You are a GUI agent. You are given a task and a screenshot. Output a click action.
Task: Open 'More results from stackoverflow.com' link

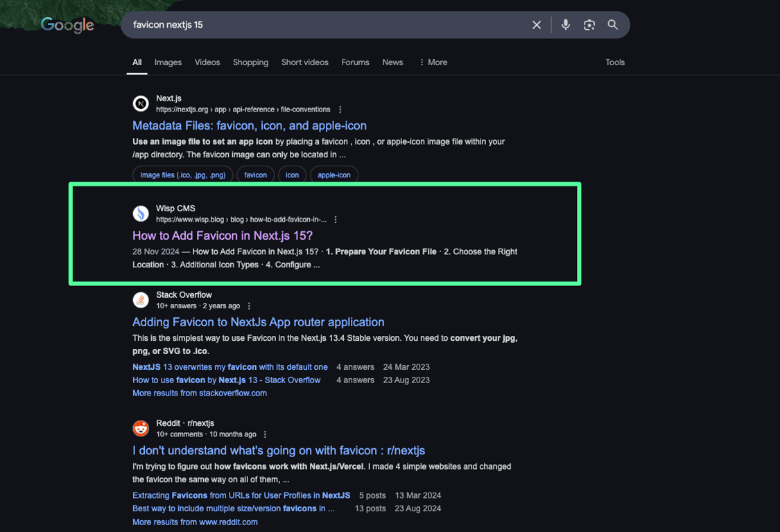[200, 393]
